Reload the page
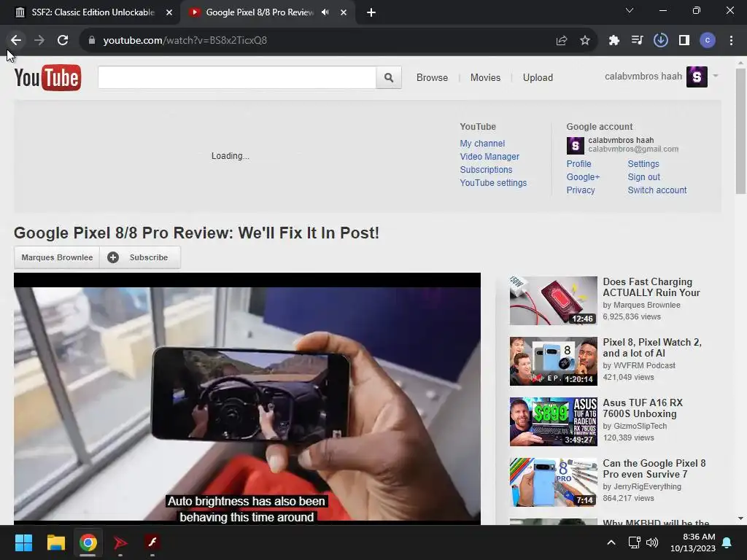This screenshot has height=560, width=747. click(63, 41)
